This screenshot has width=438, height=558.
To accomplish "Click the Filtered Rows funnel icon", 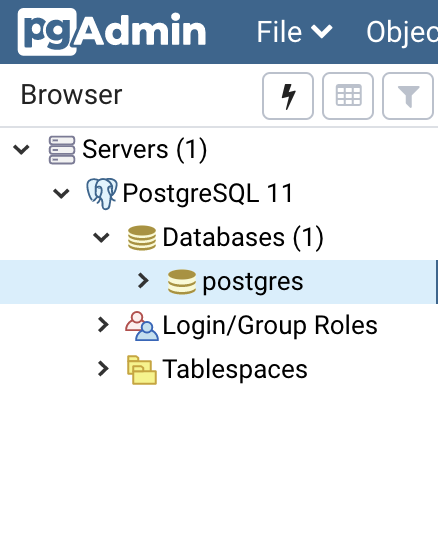I will click(x=408, y=96).
